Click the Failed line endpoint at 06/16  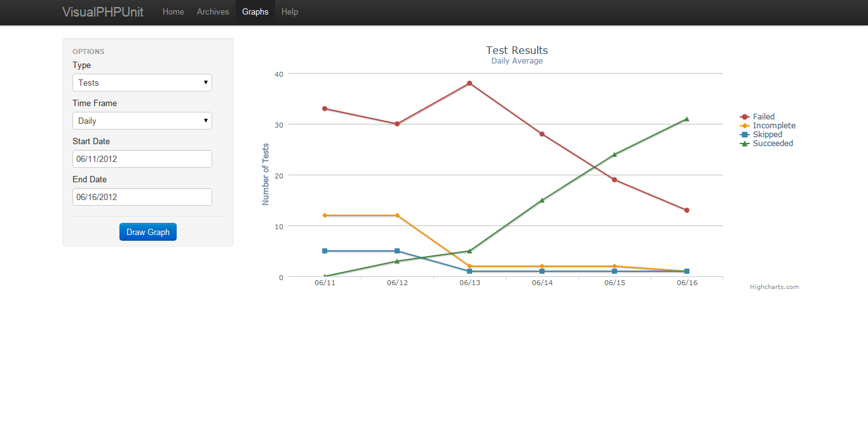[686, 209]
